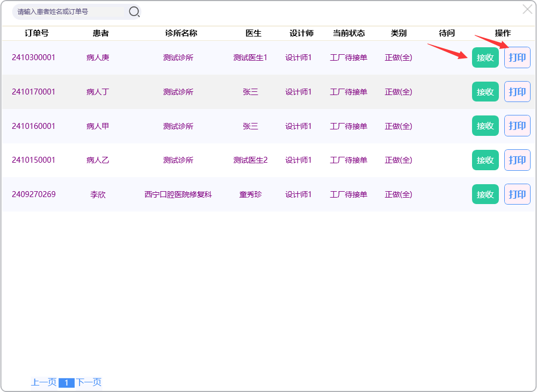Click the search magnifier icon
The height and width of the screenshot is (392, 537).
click(x=134, y=11)
